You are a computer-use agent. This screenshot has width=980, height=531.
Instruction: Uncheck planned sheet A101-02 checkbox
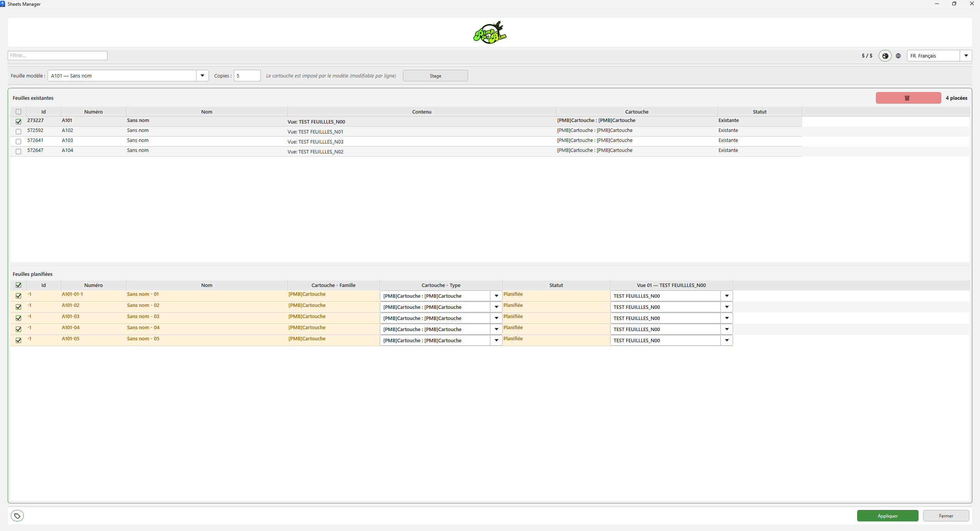tap(18, 307)
